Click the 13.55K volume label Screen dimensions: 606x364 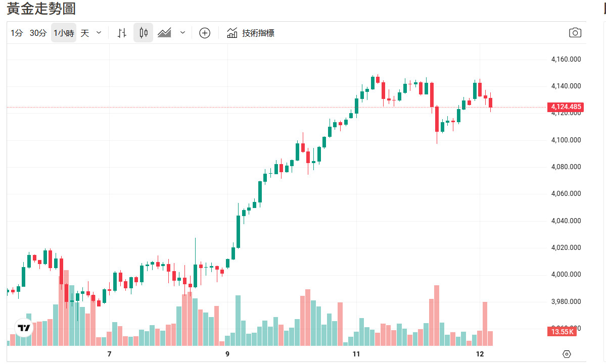562,332
